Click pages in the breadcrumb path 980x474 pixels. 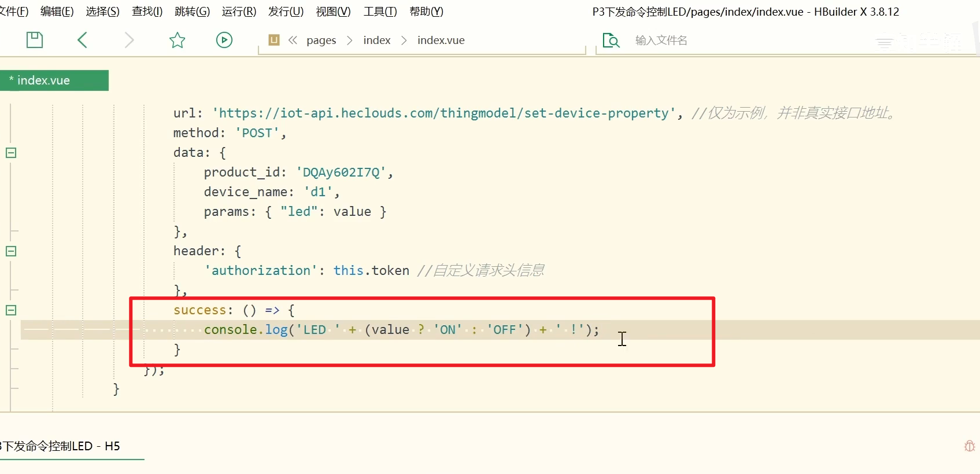click(321, 40)
